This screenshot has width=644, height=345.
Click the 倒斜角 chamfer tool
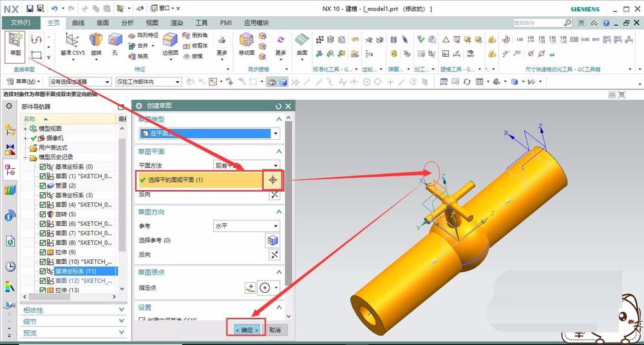click(195, 35)
